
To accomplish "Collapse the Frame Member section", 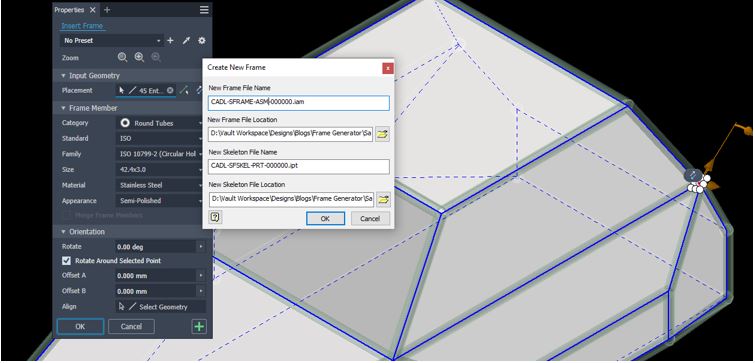I will 64,108.
